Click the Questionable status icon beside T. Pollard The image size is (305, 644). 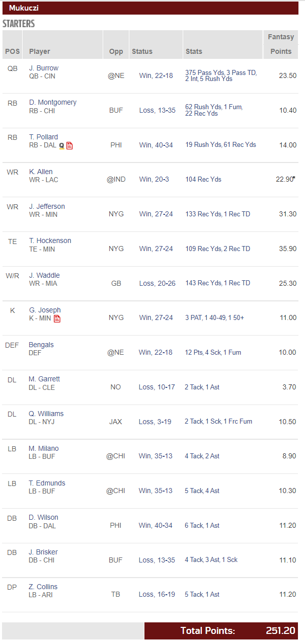click(62, 145)
